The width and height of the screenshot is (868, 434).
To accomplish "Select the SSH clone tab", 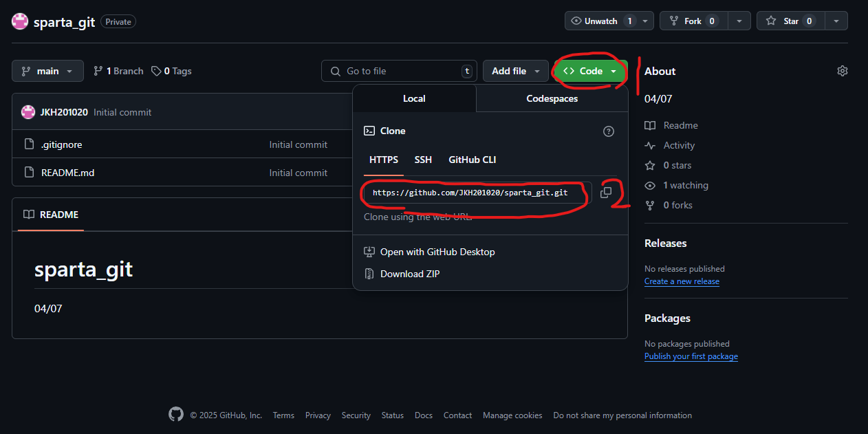I will pyautogui.click(x=423, y=160).
